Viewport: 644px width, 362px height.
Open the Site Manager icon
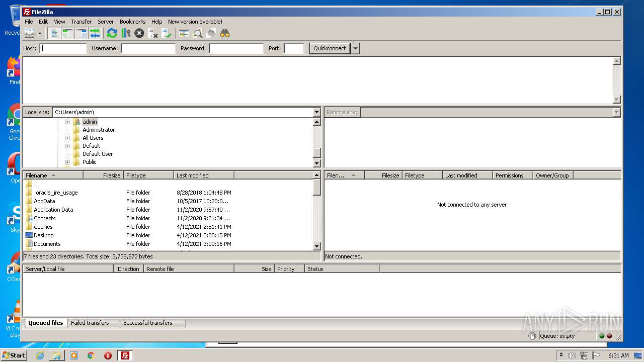pos(30,33)
